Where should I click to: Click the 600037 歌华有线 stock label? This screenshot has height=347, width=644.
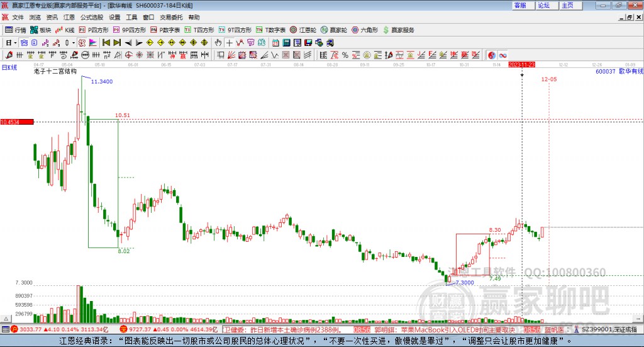tap(619, 71)
